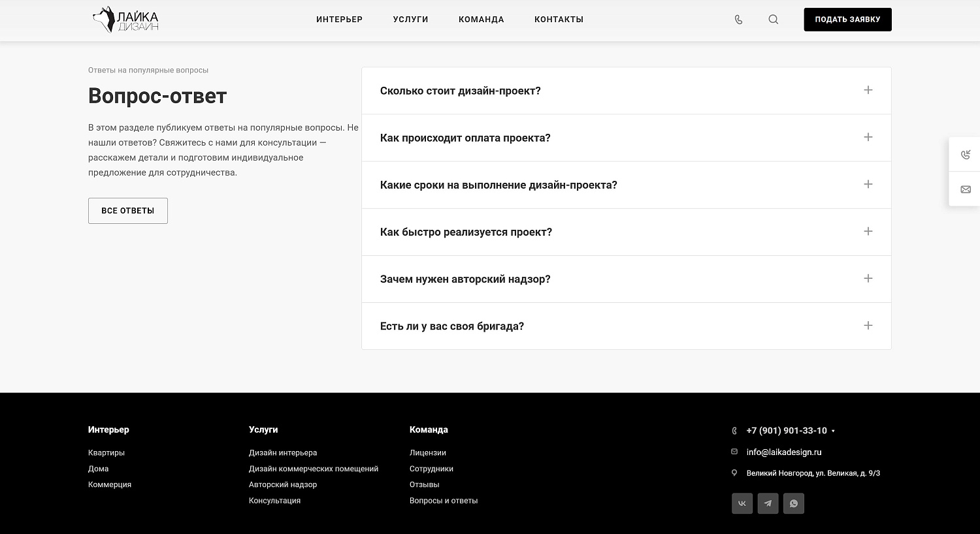Open the Авторский надзор link under Услуги
Viewport: 980px width, 534px height.
(283, 484)
